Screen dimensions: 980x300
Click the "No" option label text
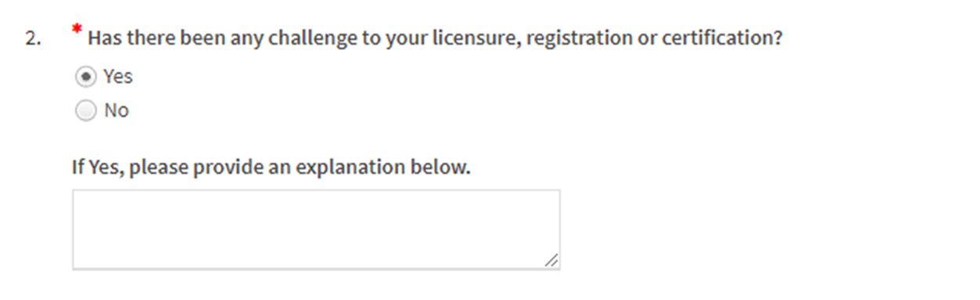click(116, 111)
